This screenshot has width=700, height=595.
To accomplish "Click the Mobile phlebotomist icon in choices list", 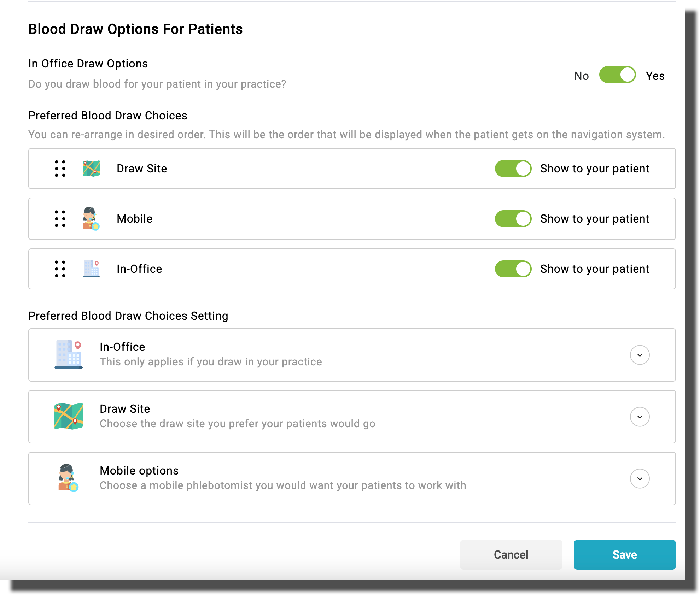I will pyautogui.click(x=91, y=219).
